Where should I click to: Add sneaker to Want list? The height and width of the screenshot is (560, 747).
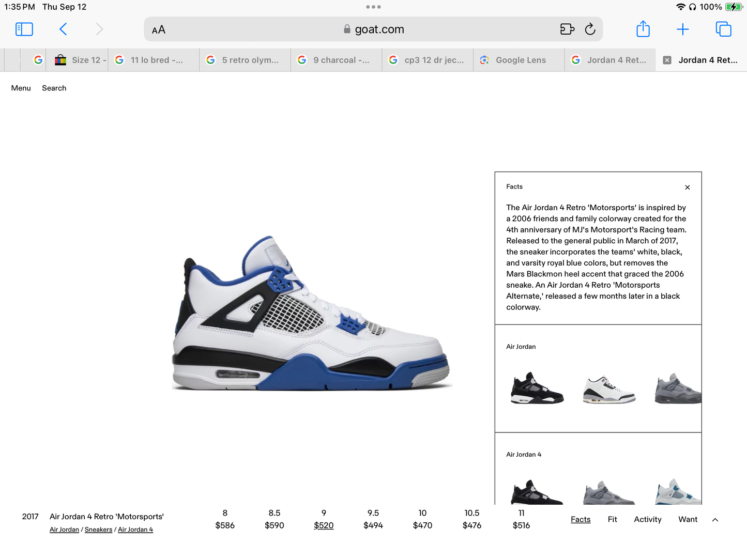688,520
